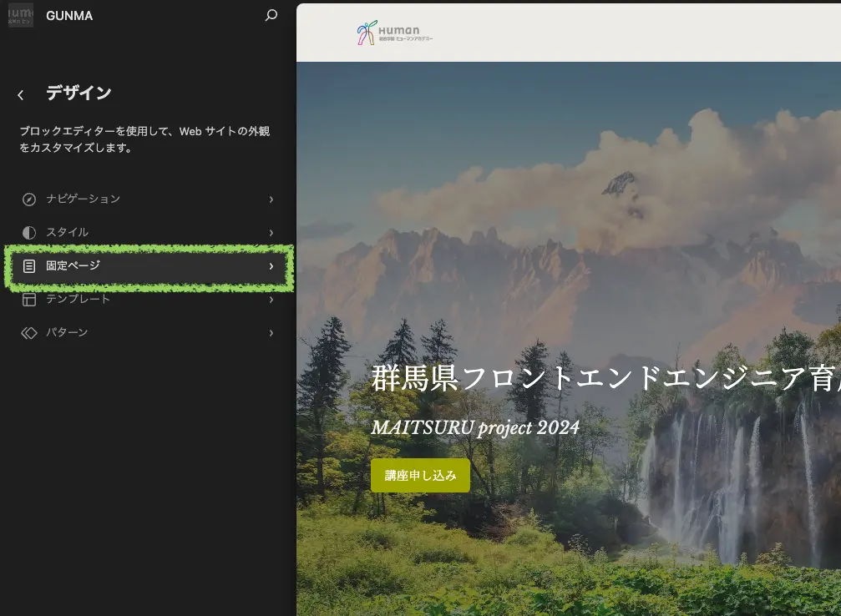Viewport: 841px width, 616px height.
Task: Click the Human Academy logo in preview
Action: tap(394, 33)
